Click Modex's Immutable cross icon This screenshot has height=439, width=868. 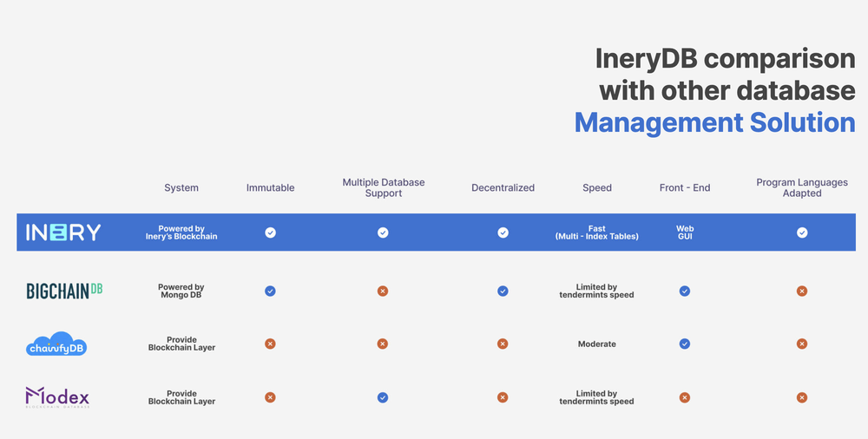[270, 397]
